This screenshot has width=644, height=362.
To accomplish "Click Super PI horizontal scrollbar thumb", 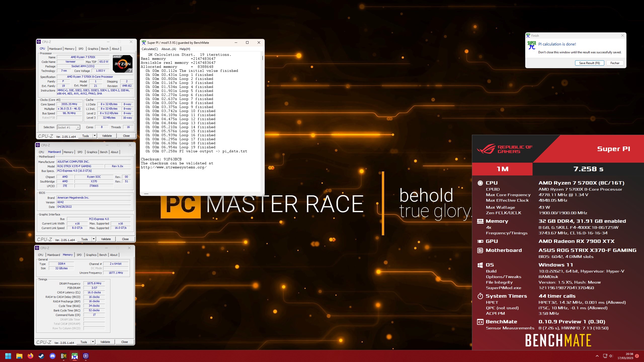I will point(146,194).
